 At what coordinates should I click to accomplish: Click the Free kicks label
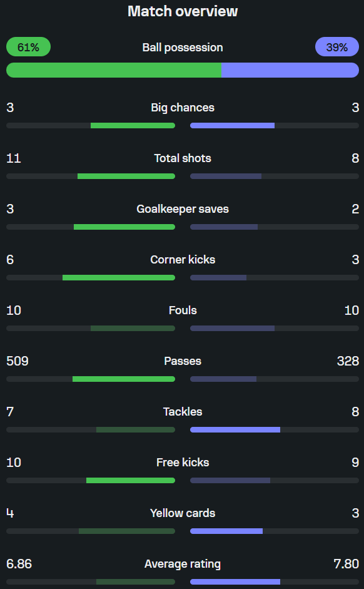(x=183, y=463)
